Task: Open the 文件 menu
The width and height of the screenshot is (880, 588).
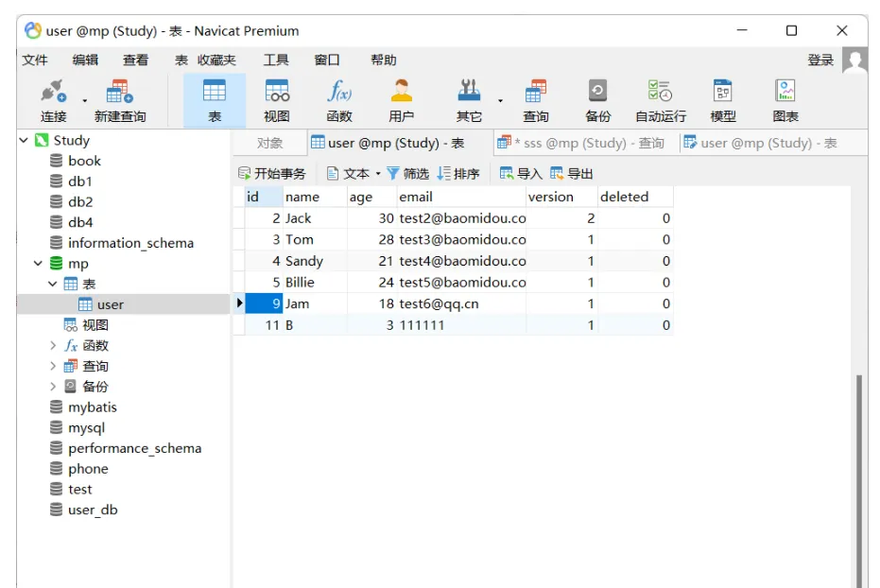Action: coord(35,61)
